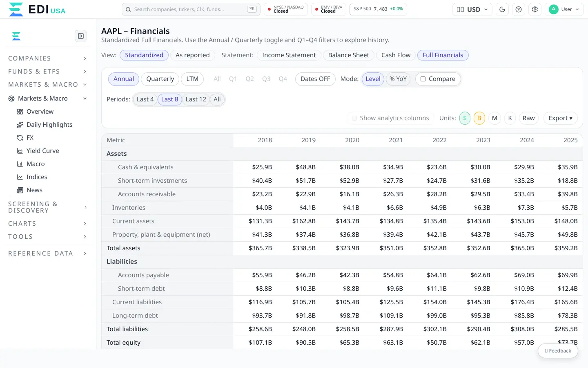Click the EDI USA logo
Screen dimensions: 588x368
coord(37,9)
